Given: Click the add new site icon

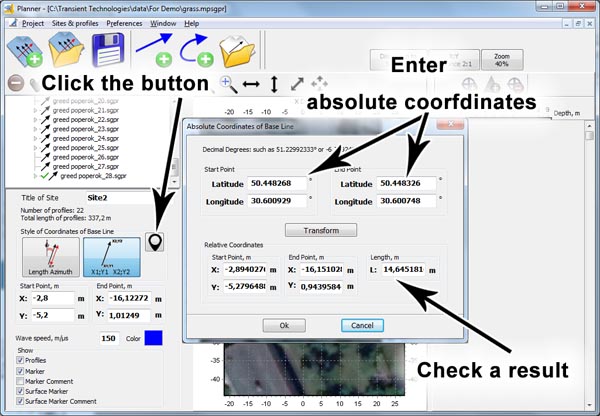Looking at the screenshot, I should coord(24,51).
